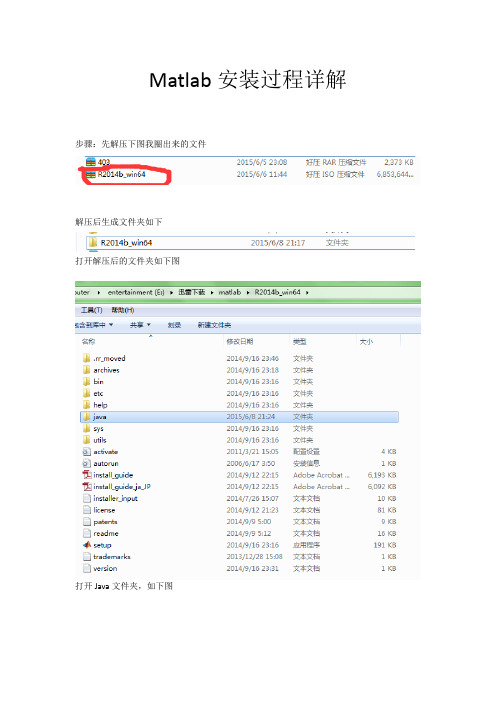Click the license text file icon
This screenshot has height=702, width=496.
[x=87, y=510]
